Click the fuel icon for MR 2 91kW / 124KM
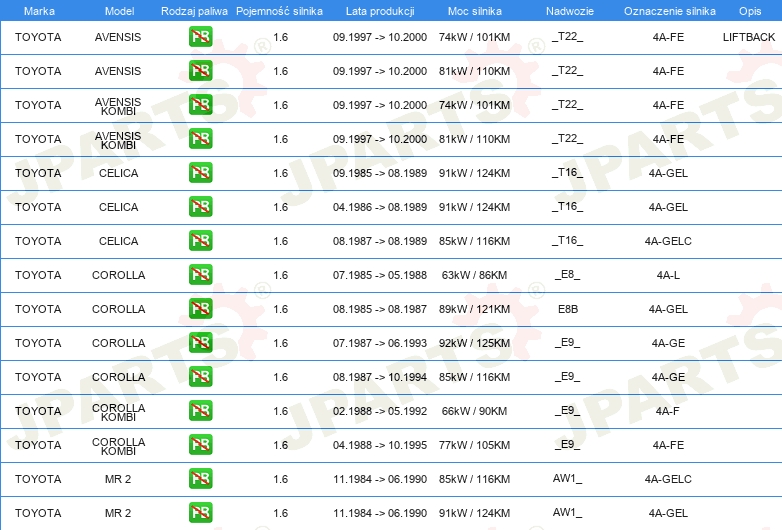 (200, 512)
